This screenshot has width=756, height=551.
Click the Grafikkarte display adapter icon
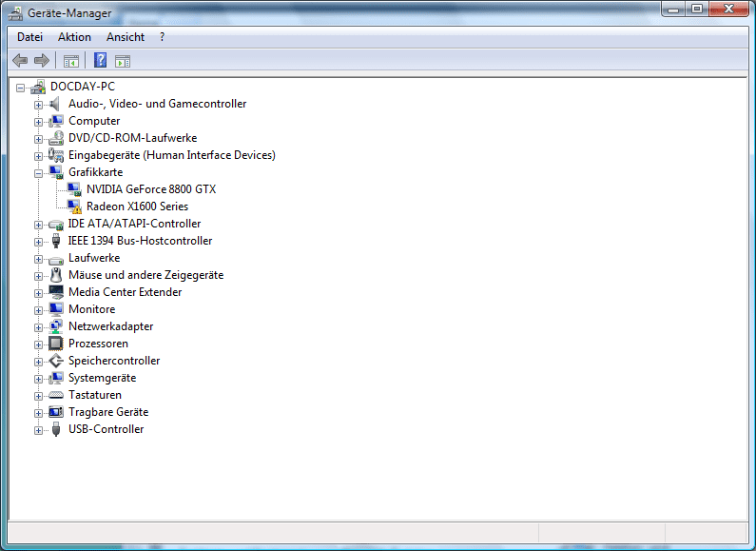(56, 172)
